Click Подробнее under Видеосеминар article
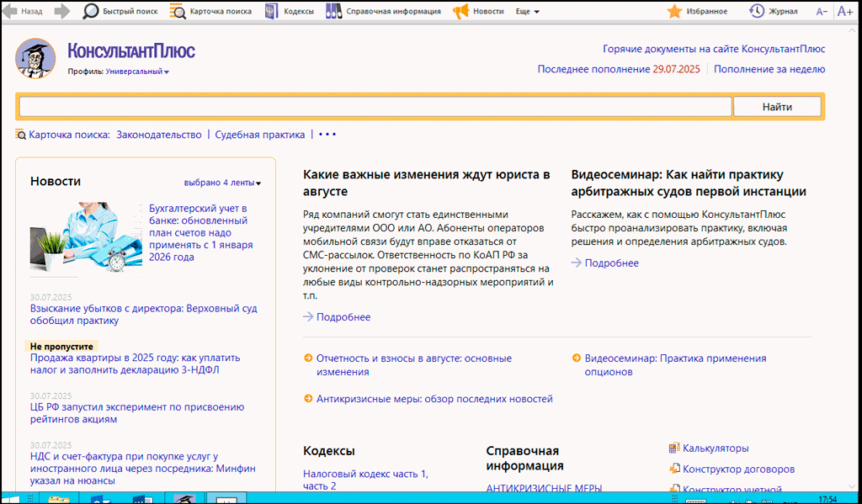 612,263
